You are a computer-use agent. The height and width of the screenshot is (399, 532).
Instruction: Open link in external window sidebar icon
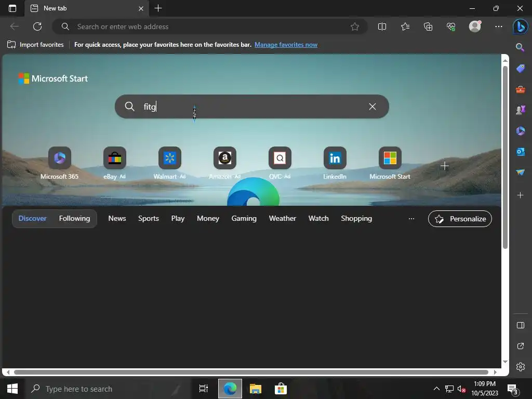(x=521, y=346)
